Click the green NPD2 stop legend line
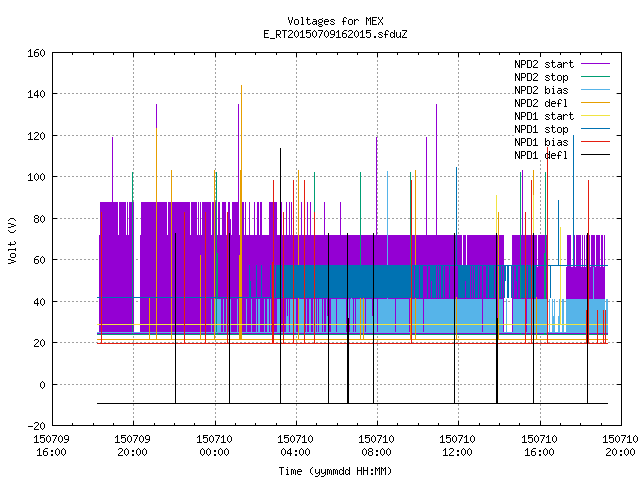Image resolution: width=640 pixels, height=480 pixels. coord(595,76)
